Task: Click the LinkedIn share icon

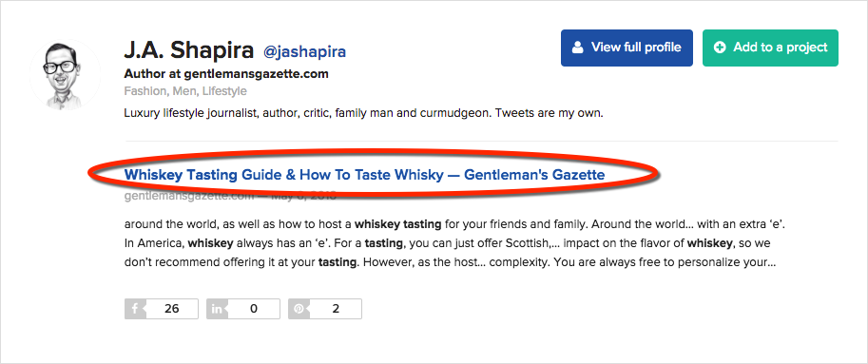Action: [217, 309]
